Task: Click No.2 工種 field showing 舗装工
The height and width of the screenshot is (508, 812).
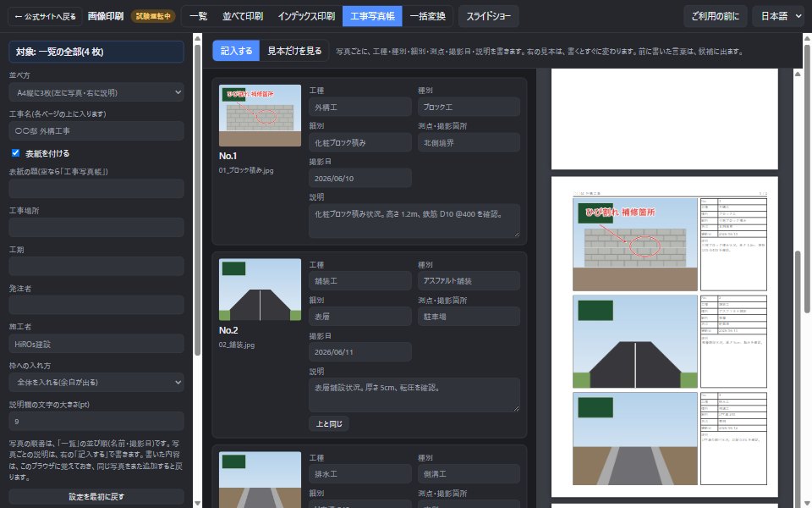Action: tap(360, 281)
